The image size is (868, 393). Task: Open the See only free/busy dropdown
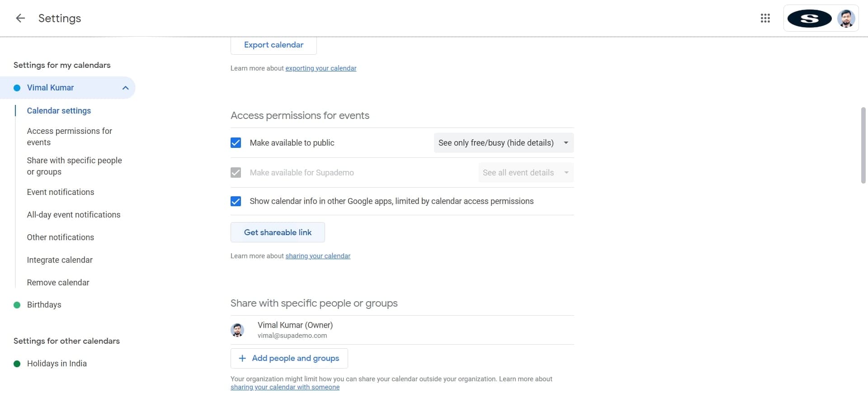pyautogui.click(x=503, y=143)
